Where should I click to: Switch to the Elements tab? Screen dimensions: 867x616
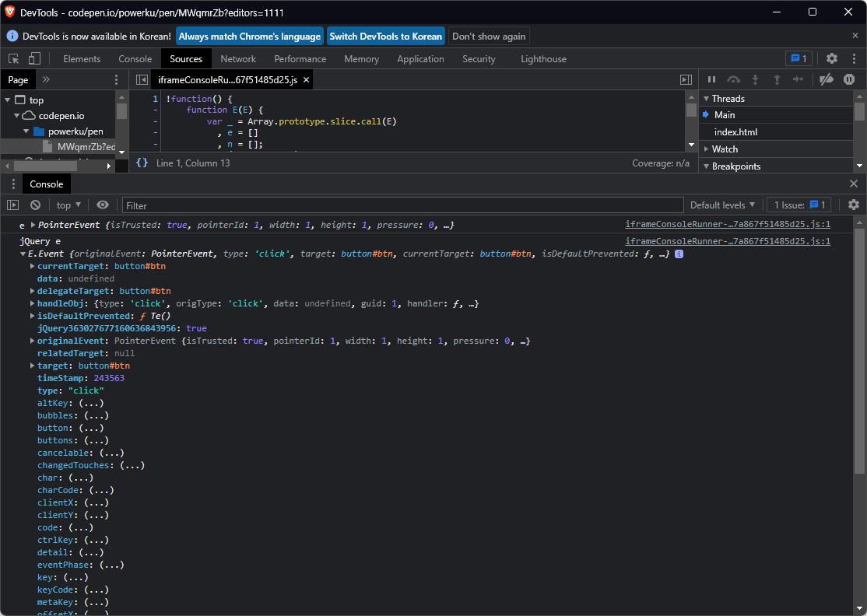(x=82, y=59)
